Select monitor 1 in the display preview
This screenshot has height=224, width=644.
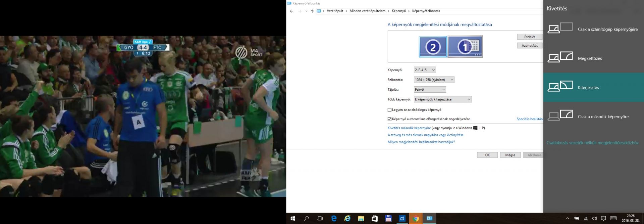tap(465, 47)
